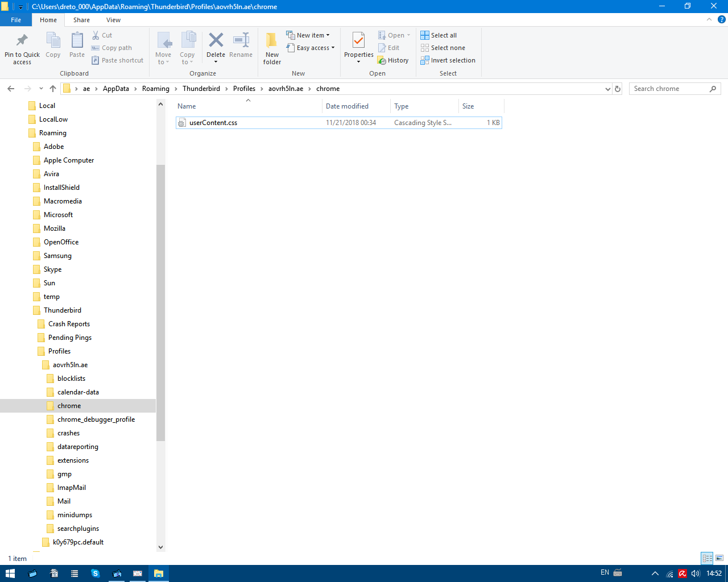Screen dimensions: 728x582
Task: Click Roaming in the address breadcrumb
Action: click(x=156, y=89)
